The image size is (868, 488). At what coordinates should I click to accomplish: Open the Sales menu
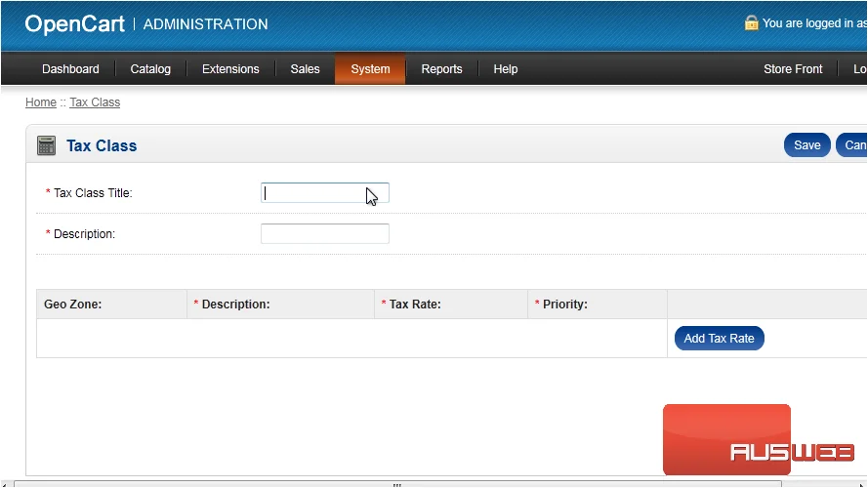point(305,69)
